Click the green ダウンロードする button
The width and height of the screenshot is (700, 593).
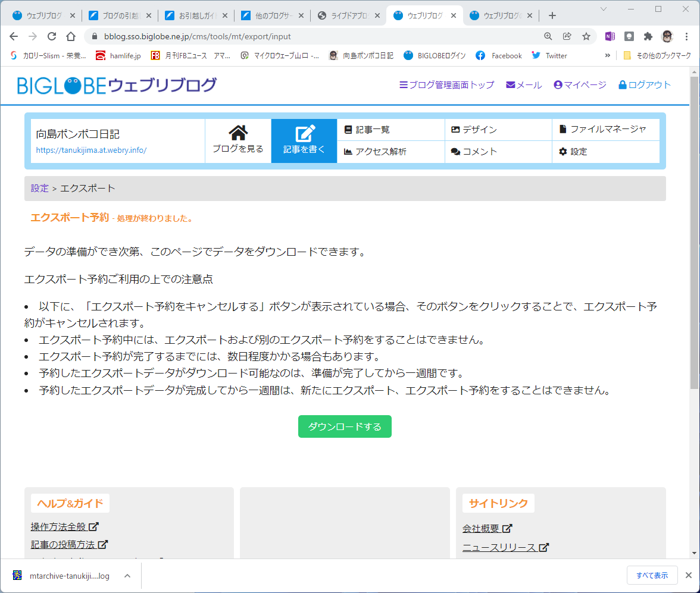[345, 426]
